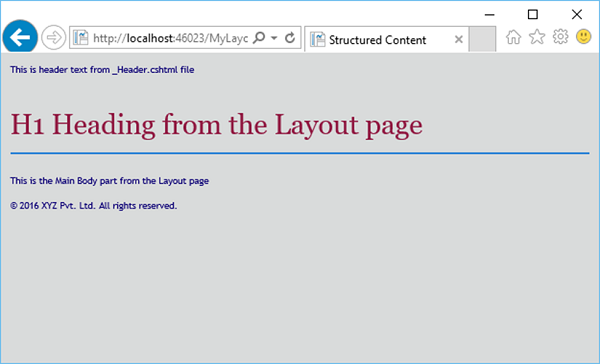The image size is (600, 364).
Task: Click the Forward navigation arrow
Action: click(54, 38)
